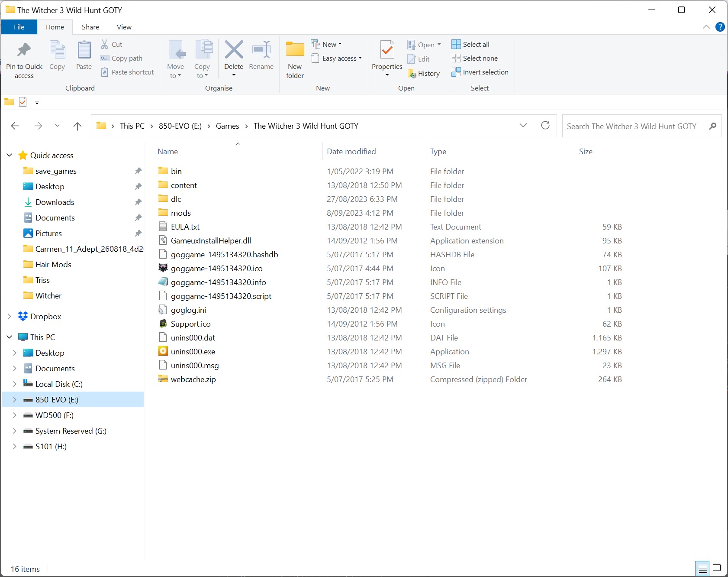Select the EULA.txt file

coord(185,227)
